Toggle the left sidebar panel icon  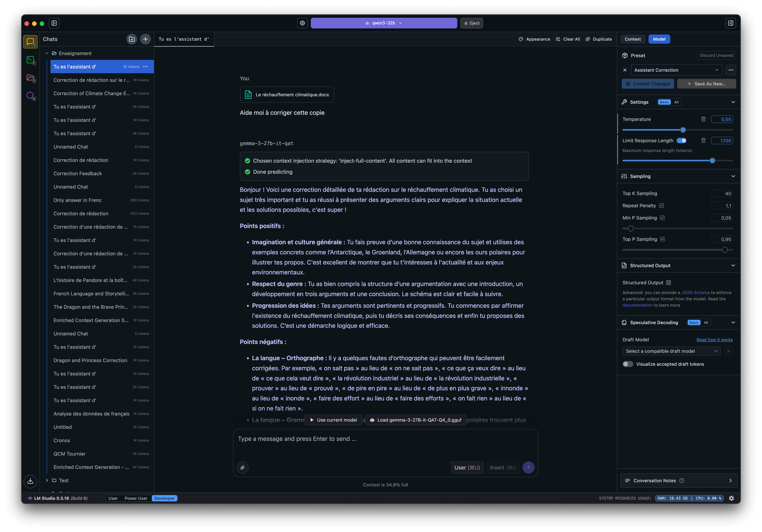click(x=54, y=23)
